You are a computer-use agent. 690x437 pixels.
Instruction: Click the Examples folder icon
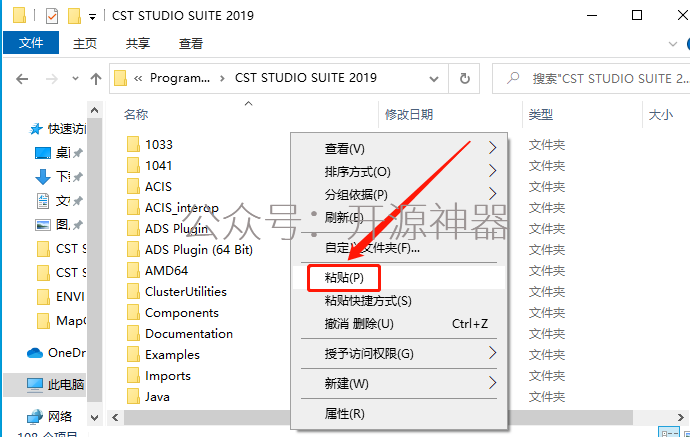point(133,354)
